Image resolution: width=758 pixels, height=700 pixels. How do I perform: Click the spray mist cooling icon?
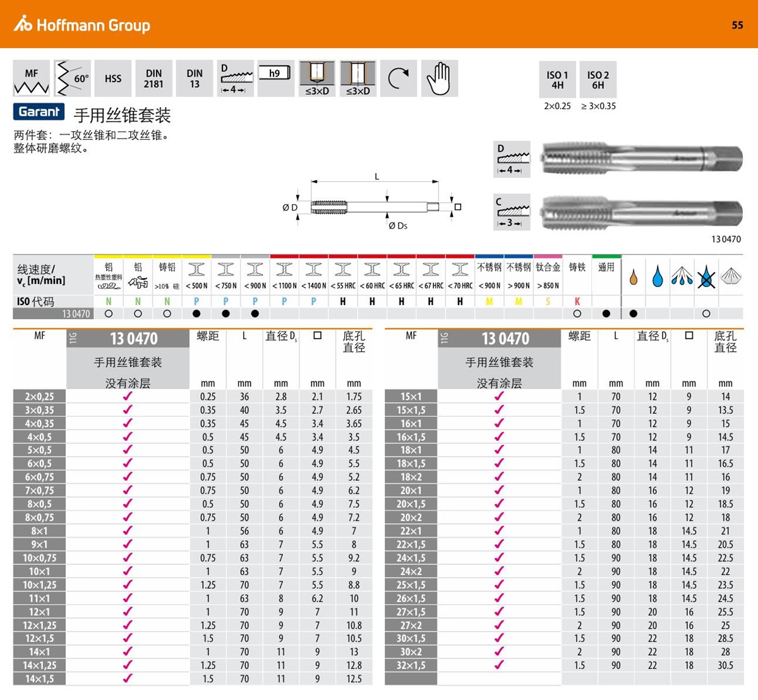(682, 276)
